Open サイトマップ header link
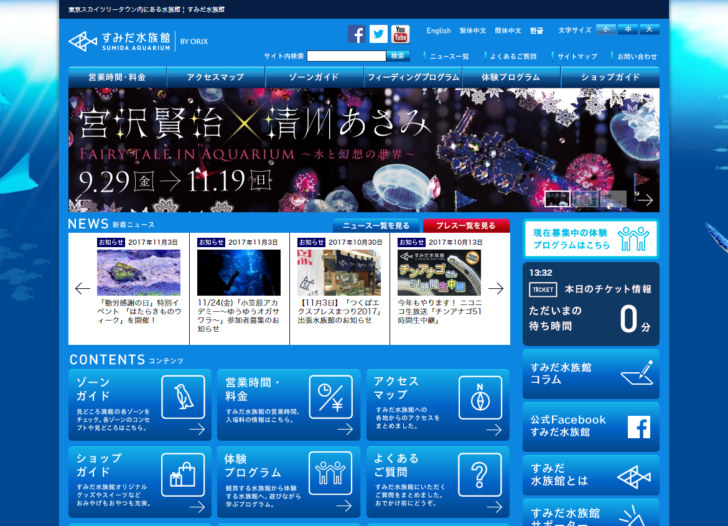 (x=577, y=57)
